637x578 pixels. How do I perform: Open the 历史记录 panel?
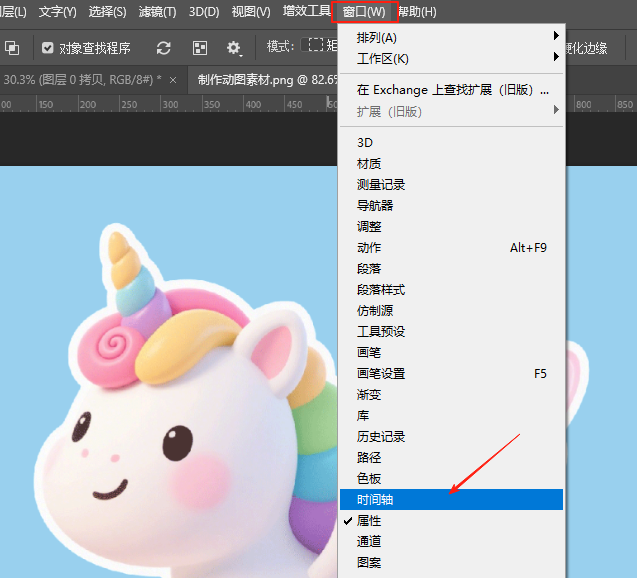(451, 437)
